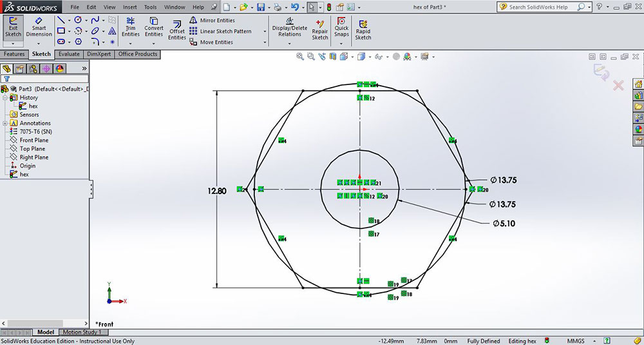
Task: Switch to the Motion Study 1 tab
Action: coord(82,332)
